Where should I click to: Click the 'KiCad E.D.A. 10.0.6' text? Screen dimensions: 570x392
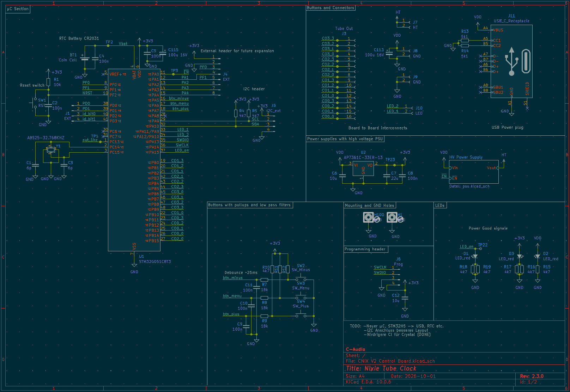tap(368, 382)
